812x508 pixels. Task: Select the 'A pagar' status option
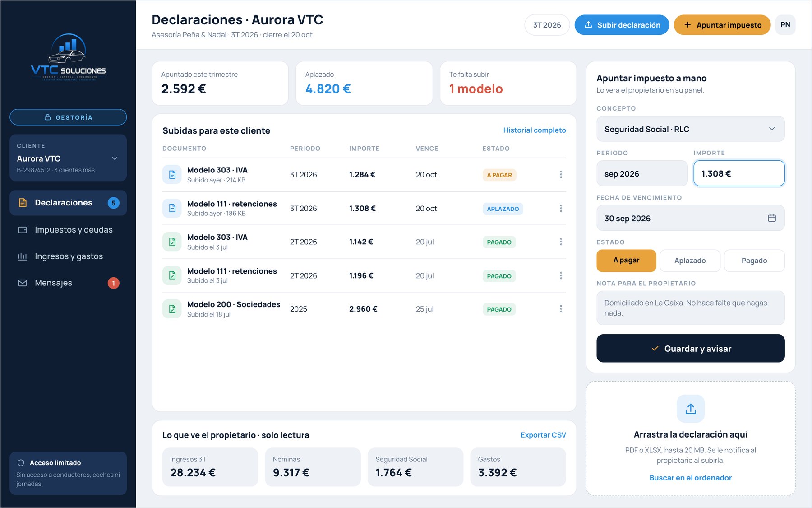[626, 261]
